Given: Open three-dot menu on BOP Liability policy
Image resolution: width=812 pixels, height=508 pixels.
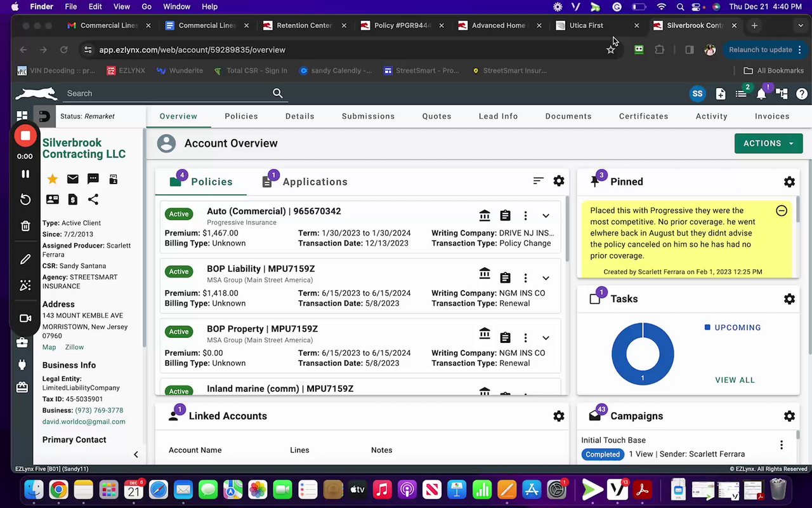Looking at the screenshot, I should tap(525, 278).
